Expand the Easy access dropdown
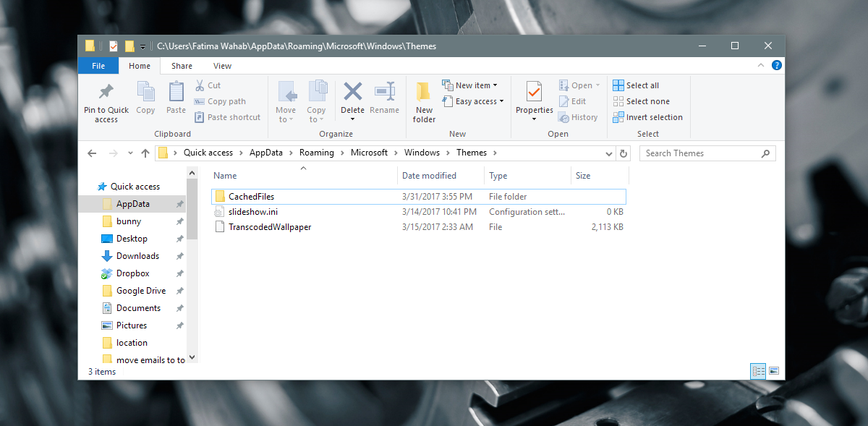 point(501,101)
